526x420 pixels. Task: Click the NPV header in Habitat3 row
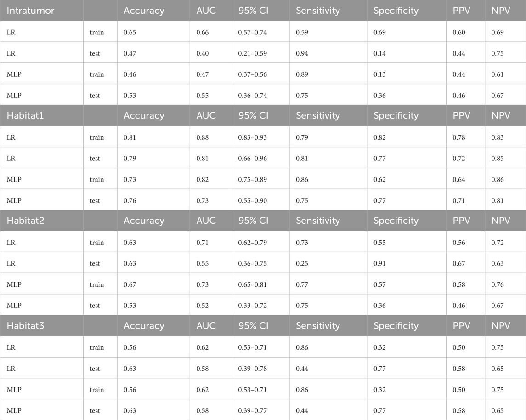501,326
